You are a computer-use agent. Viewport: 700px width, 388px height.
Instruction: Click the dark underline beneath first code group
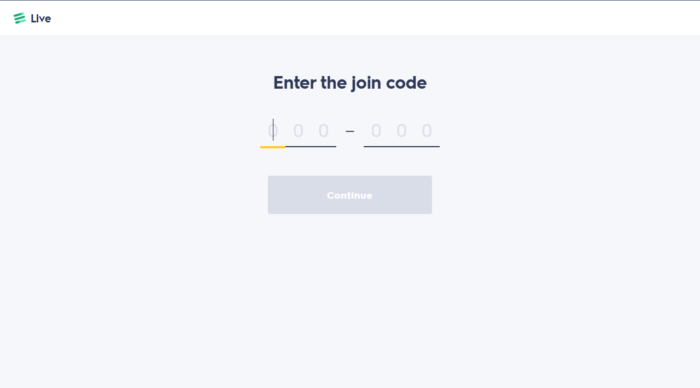pos(311,146)
